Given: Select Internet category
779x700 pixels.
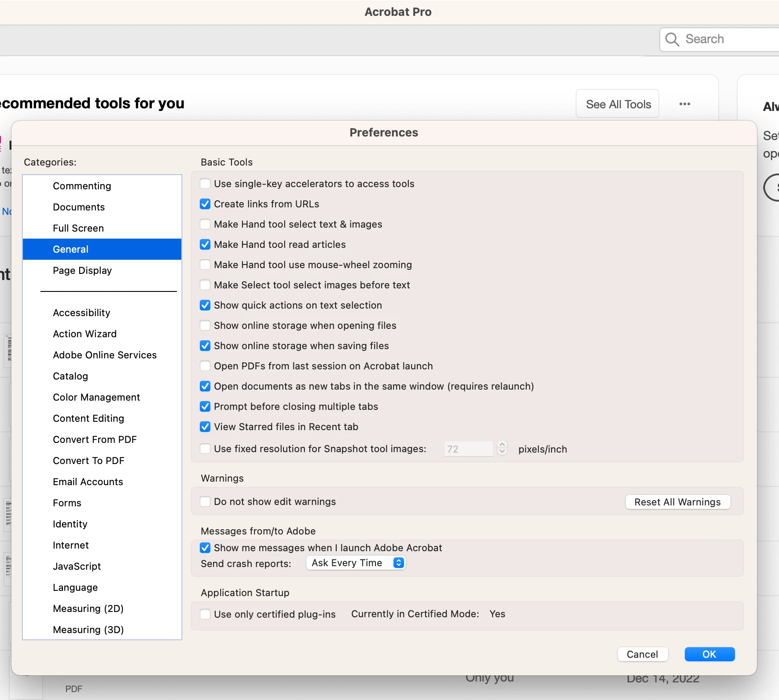Looking at the screenshot, I should 102,545.
